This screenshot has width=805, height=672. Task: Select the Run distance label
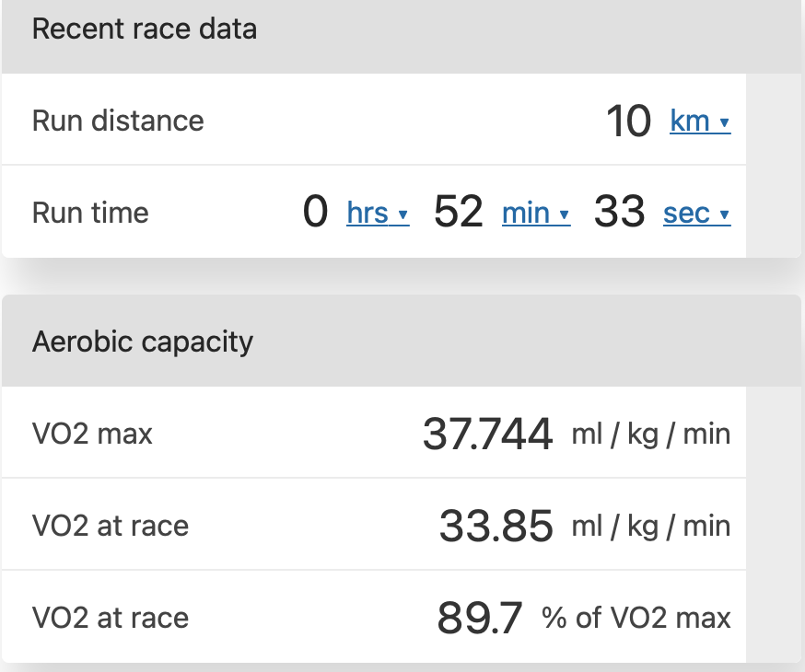[x=118, y=121]
